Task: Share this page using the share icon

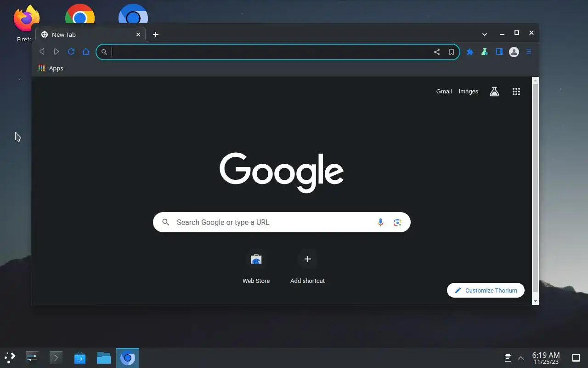Action: pyautogui.click(x=437, y=52)
